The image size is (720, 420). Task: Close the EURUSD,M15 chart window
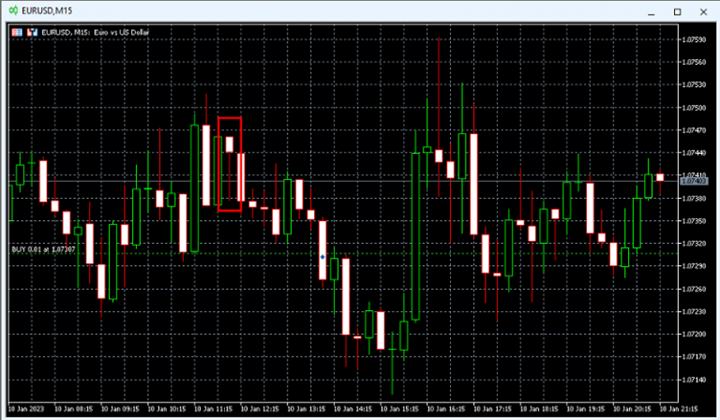point(704,11)
